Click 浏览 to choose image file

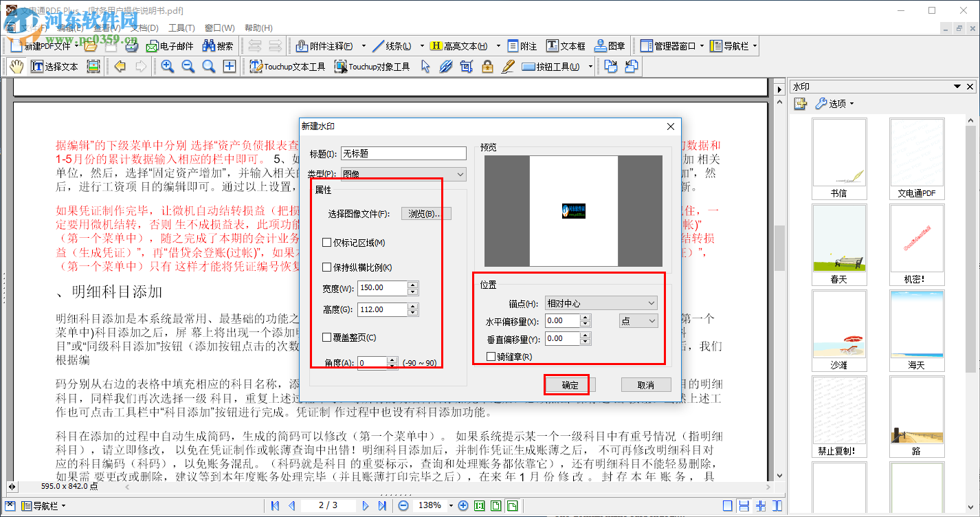(426, 214)
